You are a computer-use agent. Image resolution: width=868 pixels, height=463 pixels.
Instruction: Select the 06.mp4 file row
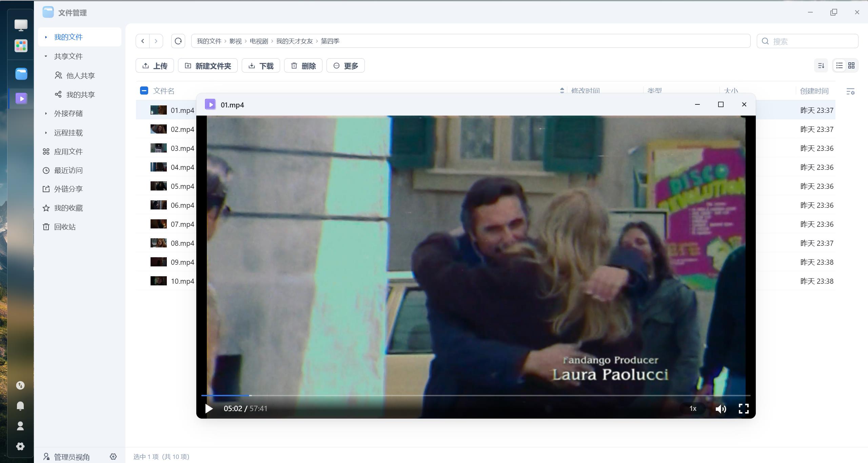click(485, 205)
